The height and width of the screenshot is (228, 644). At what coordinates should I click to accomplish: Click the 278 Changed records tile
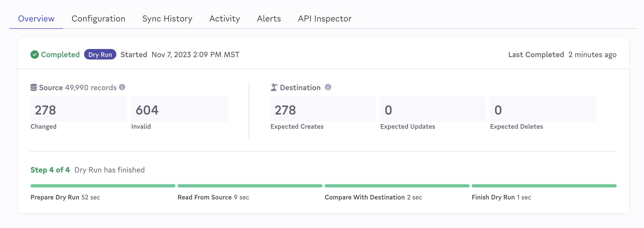[79, 109]
